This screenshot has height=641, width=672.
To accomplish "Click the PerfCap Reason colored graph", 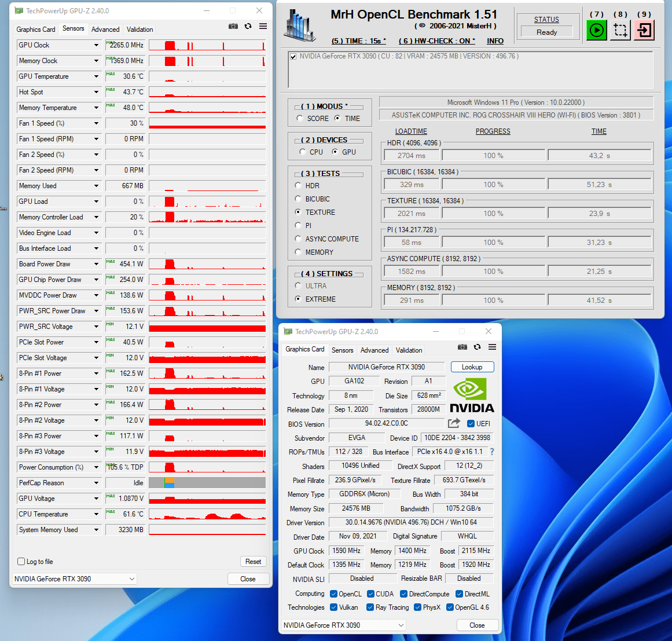I will point(207,483).
